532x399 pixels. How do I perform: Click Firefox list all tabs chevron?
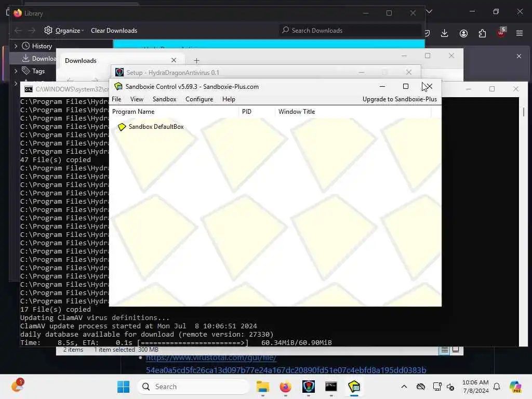[429, 11]
